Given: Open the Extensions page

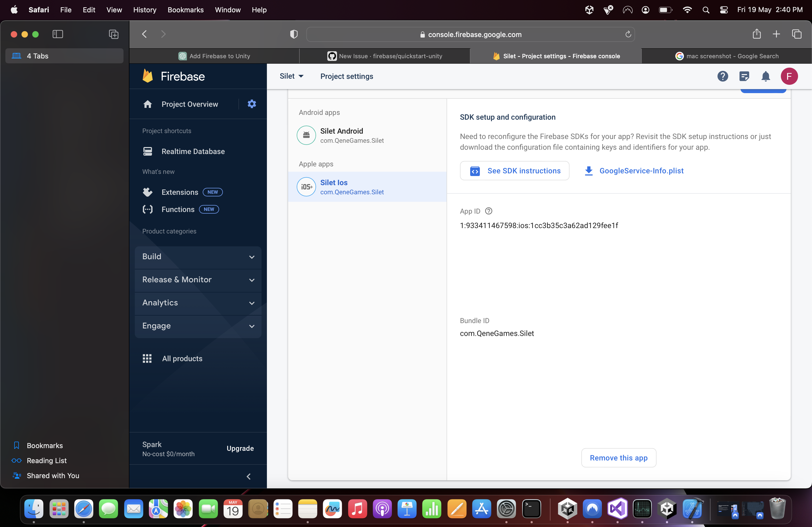Looking at the screenshot, I should [x=180, y=192].
